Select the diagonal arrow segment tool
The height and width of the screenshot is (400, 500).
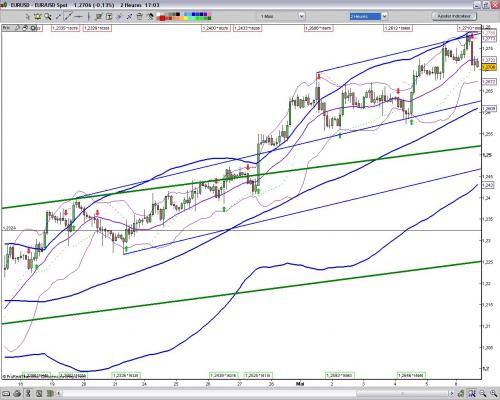(58, 17)
